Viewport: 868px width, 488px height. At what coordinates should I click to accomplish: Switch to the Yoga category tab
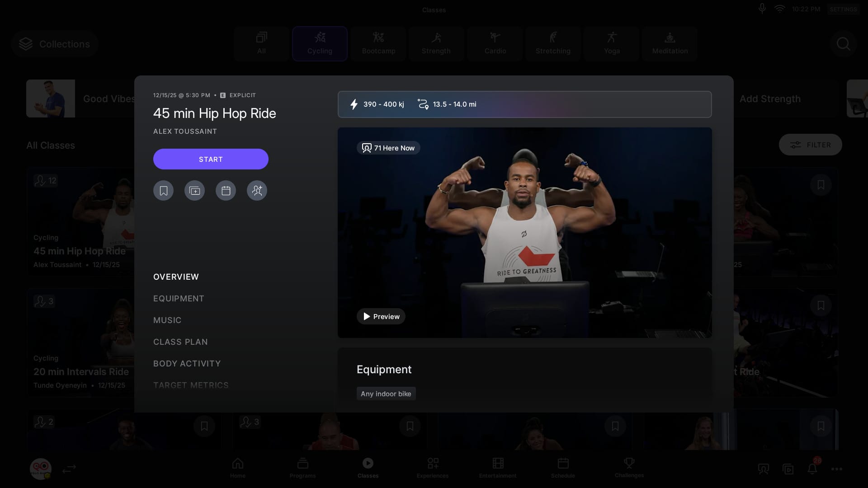coord(611,44)
